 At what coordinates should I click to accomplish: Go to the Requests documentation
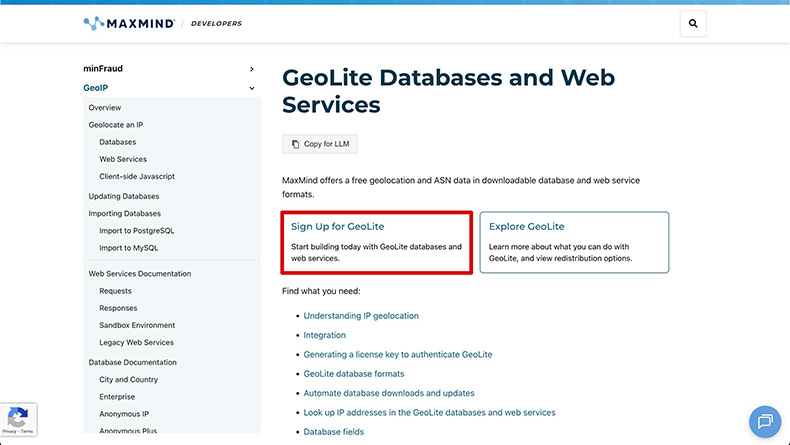click(x=115, y=291)
